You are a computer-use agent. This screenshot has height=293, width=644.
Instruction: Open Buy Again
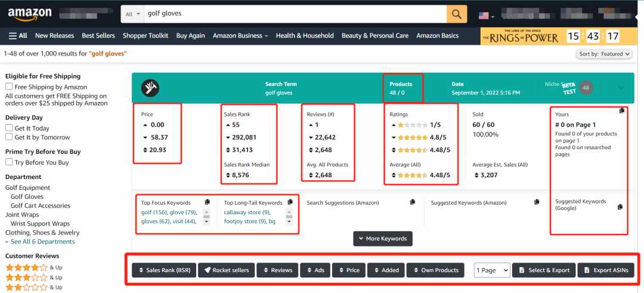pos(191,36)
